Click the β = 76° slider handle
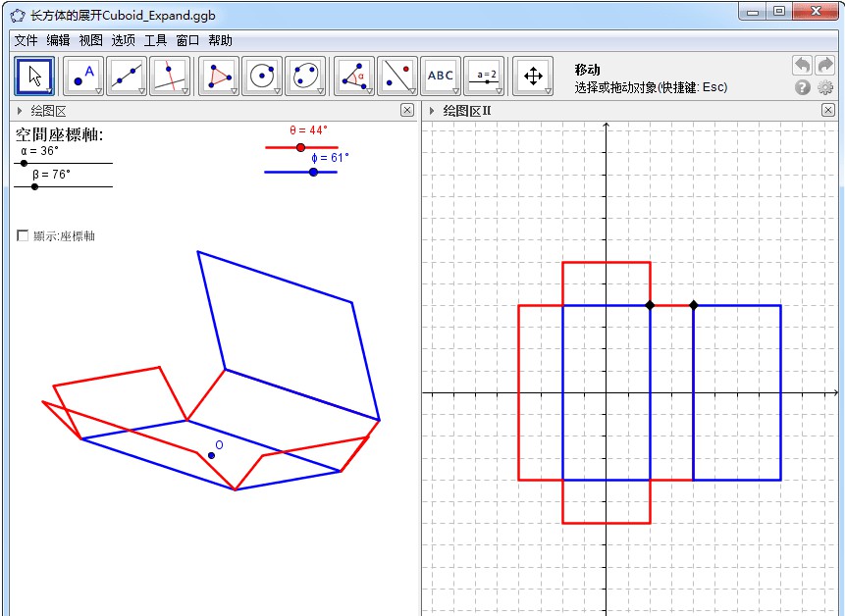The image size is (845, 616). pos(35,186)
